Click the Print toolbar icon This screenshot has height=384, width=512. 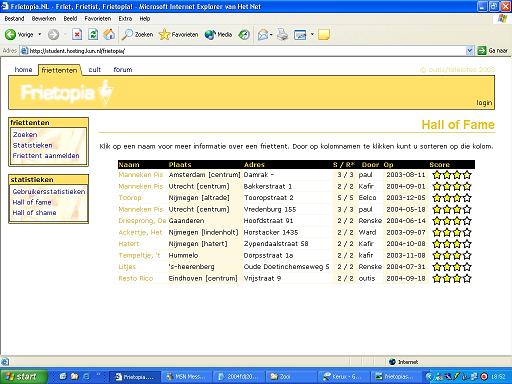pos(283,34)
